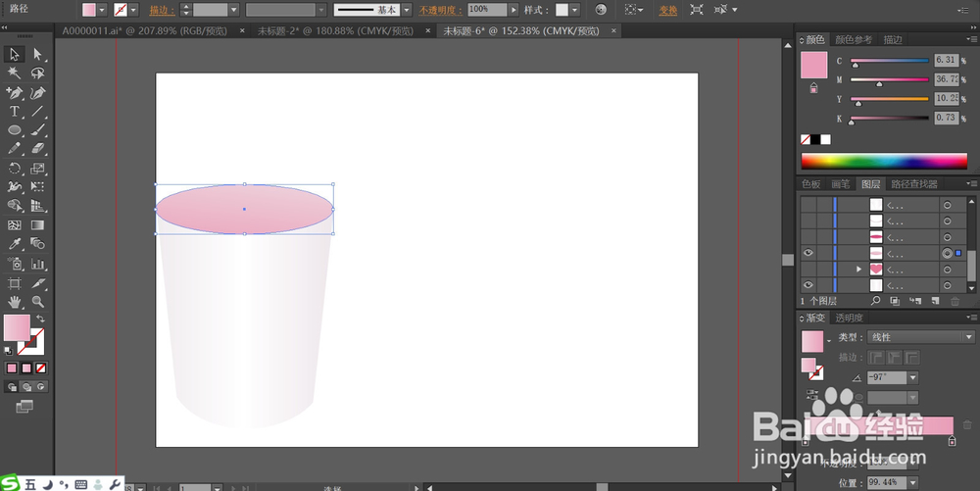The image size is (980, 491).
Task: Select the Hand tool
Action: [15, 302]
